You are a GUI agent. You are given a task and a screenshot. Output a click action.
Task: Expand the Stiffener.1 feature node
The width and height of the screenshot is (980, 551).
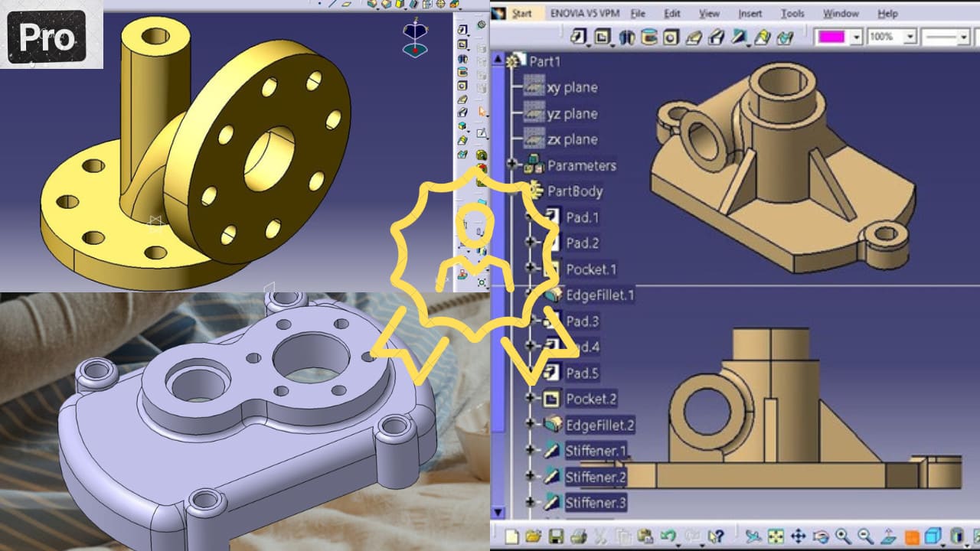tap(530, 451)
